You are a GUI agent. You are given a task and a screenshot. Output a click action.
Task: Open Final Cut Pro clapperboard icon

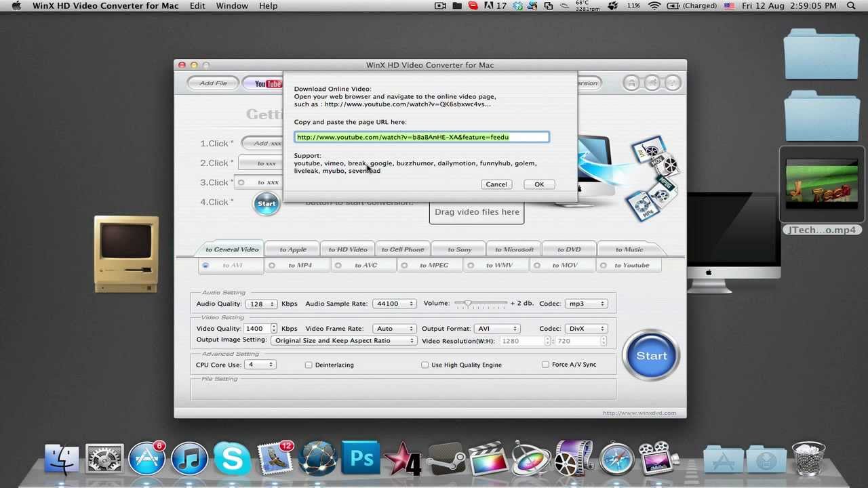(x=488, y=459)
